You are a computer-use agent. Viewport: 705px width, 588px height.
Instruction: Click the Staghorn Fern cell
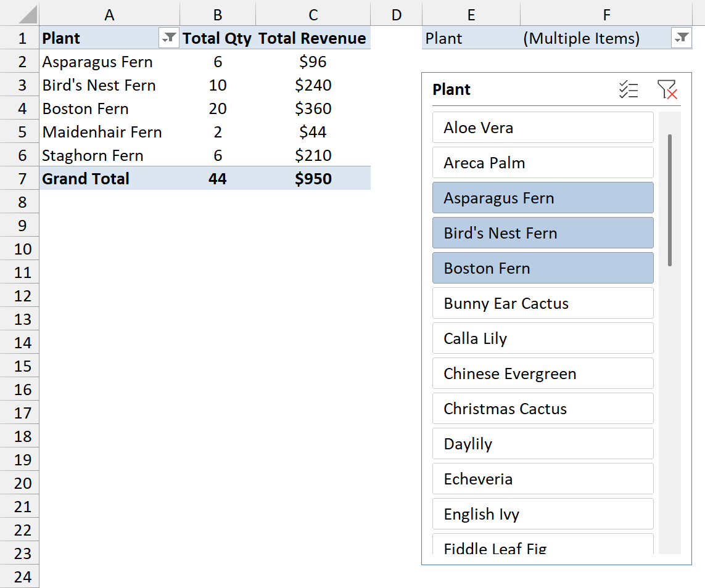point(109,155)
